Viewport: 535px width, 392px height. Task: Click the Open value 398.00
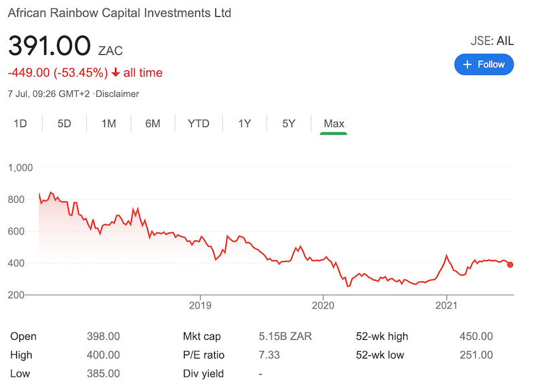coord(103,336)
